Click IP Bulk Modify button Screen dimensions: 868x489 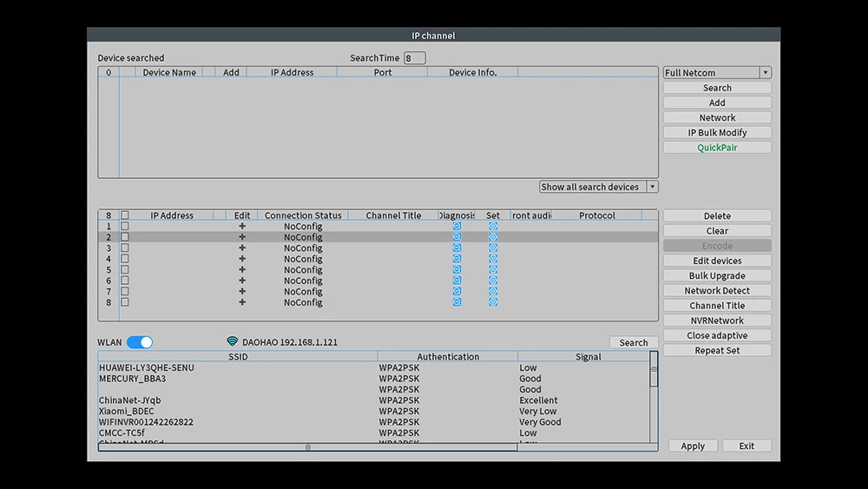tap(717, 132)
